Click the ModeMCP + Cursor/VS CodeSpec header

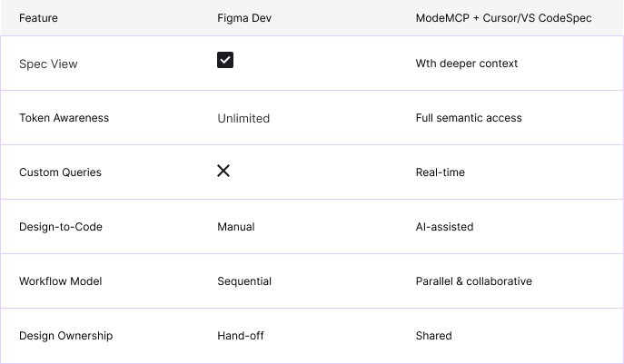pos(503,18)
